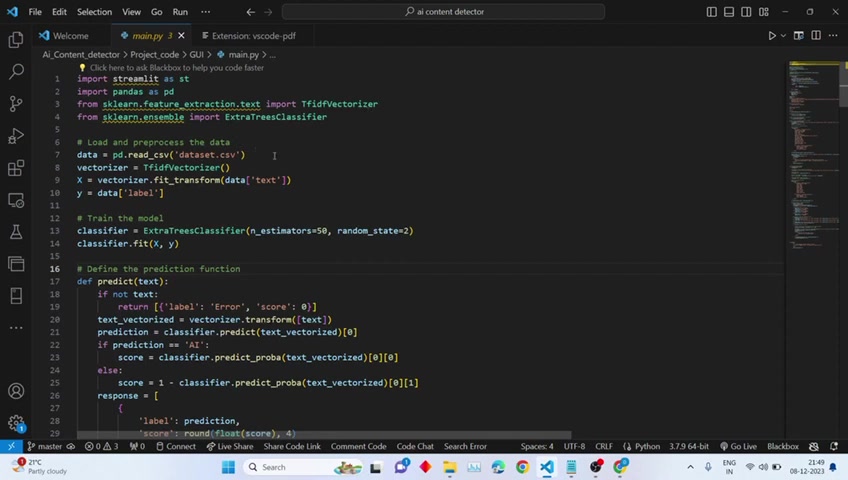Click the Connect status bar button
The height and width of the screenshot is (480, 848).
[176, 446]
